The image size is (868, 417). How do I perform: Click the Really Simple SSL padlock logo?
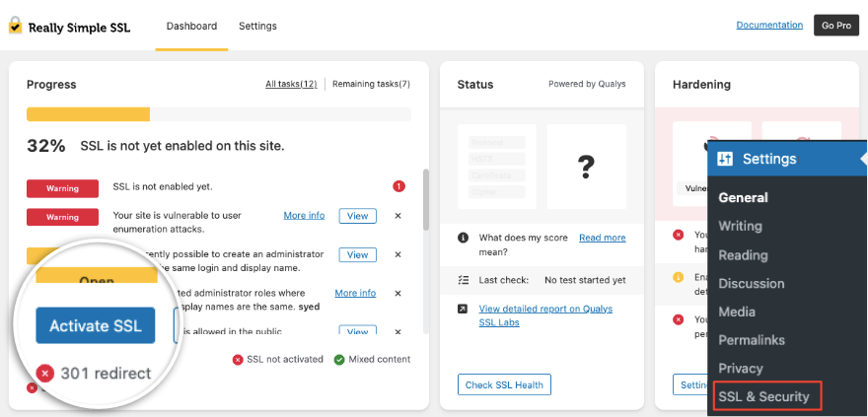(x=15, y=26)
